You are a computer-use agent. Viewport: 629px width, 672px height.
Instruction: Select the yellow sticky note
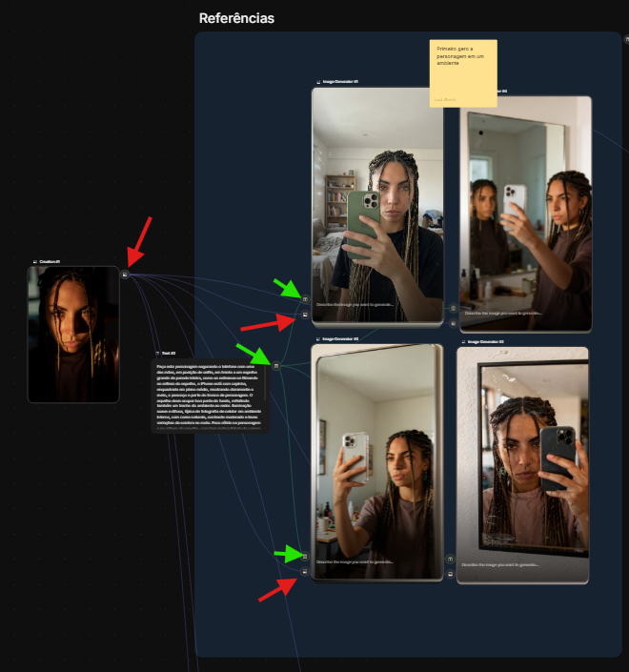[x=463, y=72]
